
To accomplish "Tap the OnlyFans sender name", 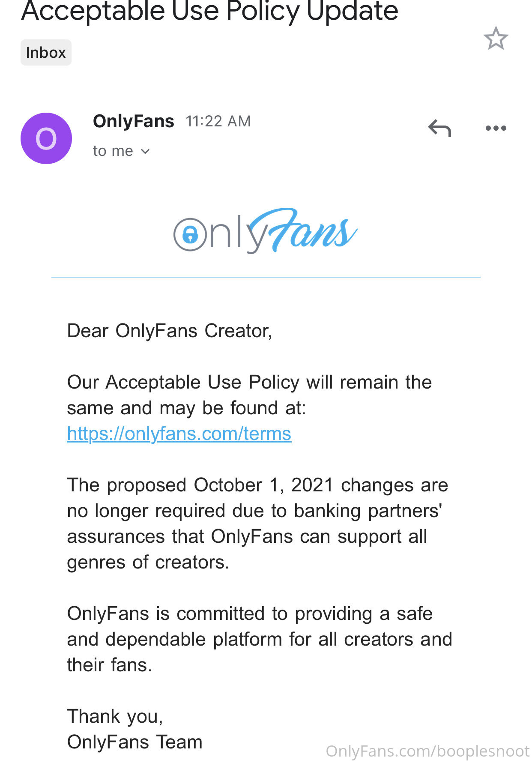I will [x=134, y=121].
